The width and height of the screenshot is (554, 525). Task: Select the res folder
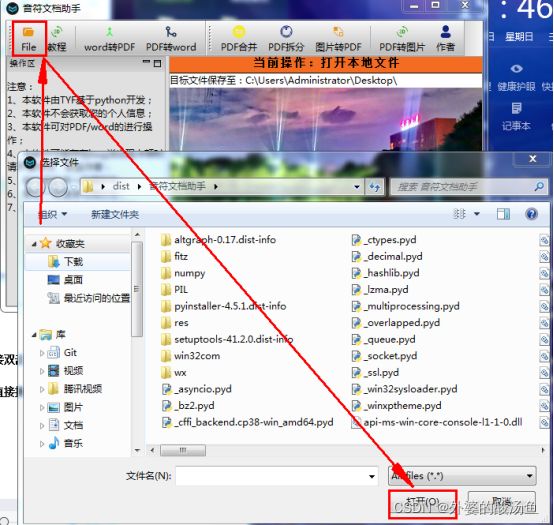tap(175, 323)
